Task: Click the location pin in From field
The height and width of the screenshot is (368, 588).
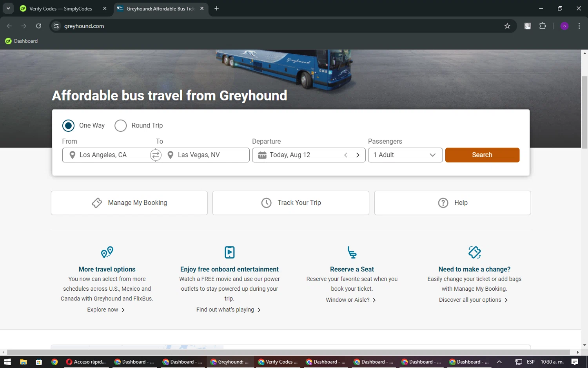Action: [x=72, y=155]
